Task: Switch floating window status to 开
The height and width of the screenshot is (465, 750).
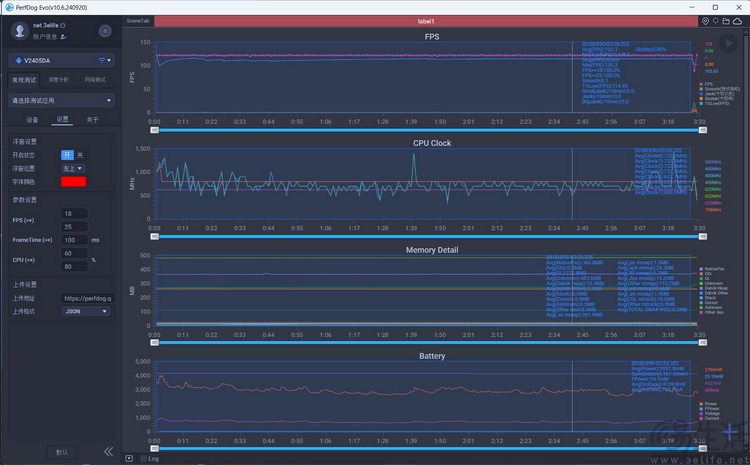Action: pyautogui.click(x=67, y=155)
